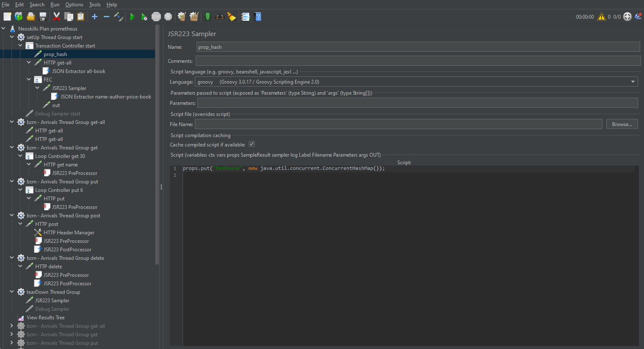Collapse the setUp Thread Group start node
Image resolution: width=644 pixels, height=349 pixels.
12,37
